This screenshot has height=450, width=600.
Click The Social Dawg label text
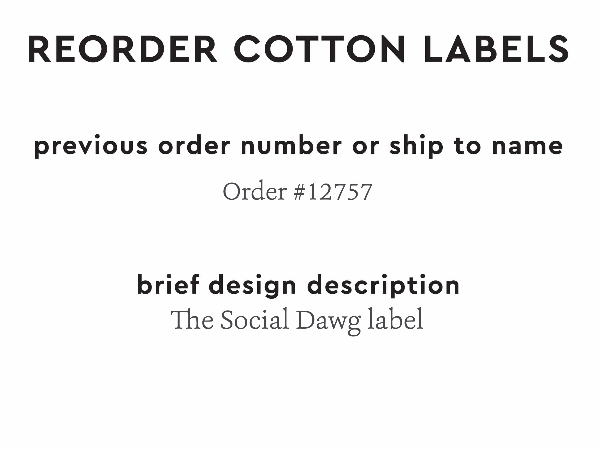point(297,321)
